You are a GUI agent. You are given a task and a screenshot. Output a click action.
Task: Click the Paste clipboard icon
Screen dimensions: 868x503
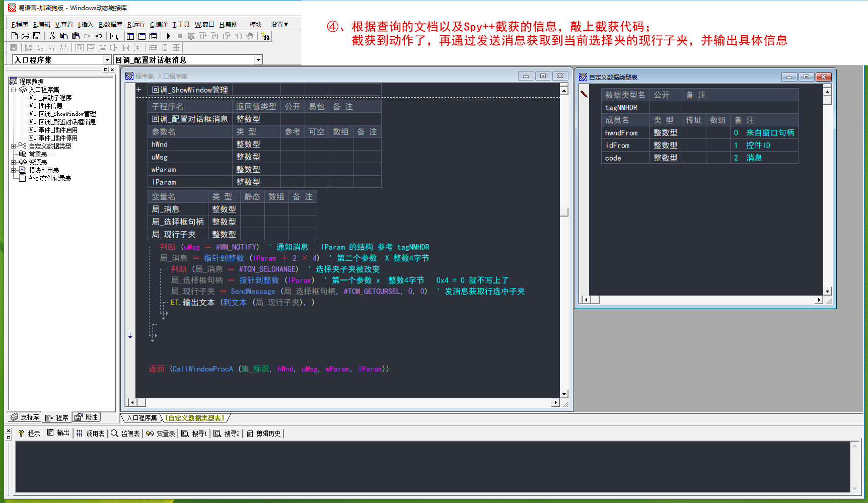(76, 36)
